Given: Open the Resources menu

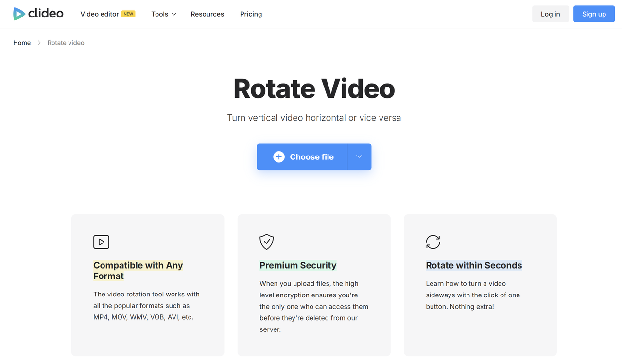Looking at the screenshot, I should [207, 14].
